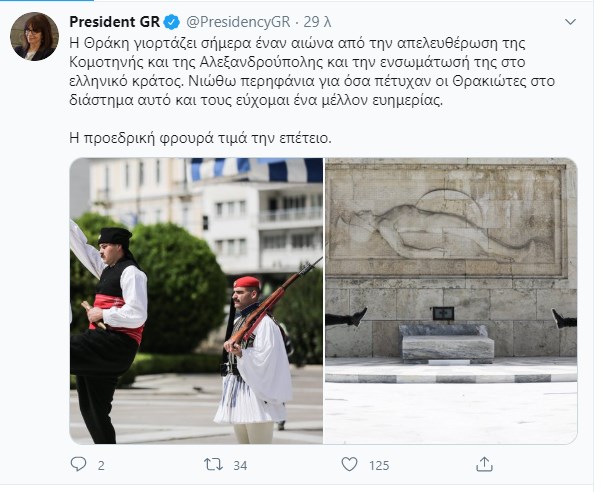Open the 29 λ timestamp link

[317, 22]
